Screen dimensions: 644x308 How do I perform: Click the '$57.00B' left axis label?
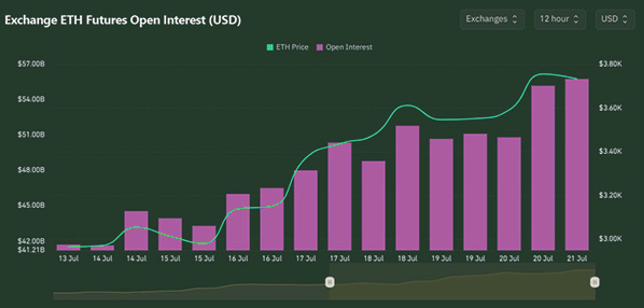tap(31, 64)
